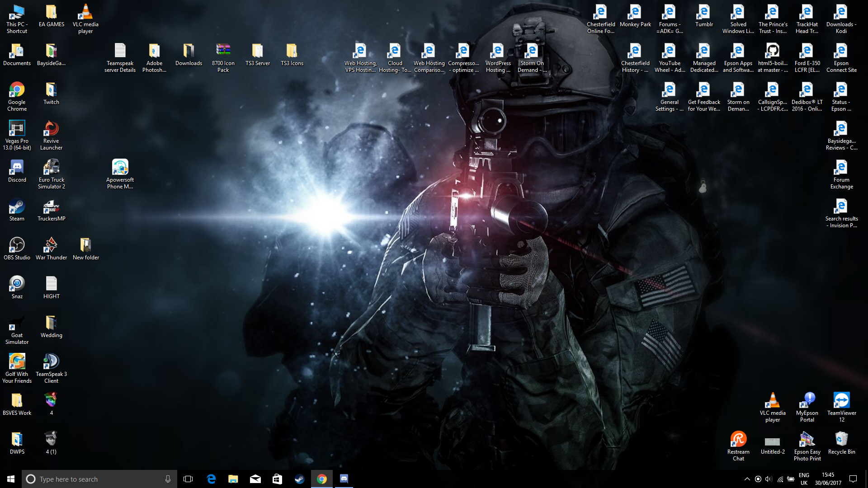The width and height of the screenshot is (868, 488).
Task: Open the Tumblr internet shortcut
Action: [x=704, y=15]
